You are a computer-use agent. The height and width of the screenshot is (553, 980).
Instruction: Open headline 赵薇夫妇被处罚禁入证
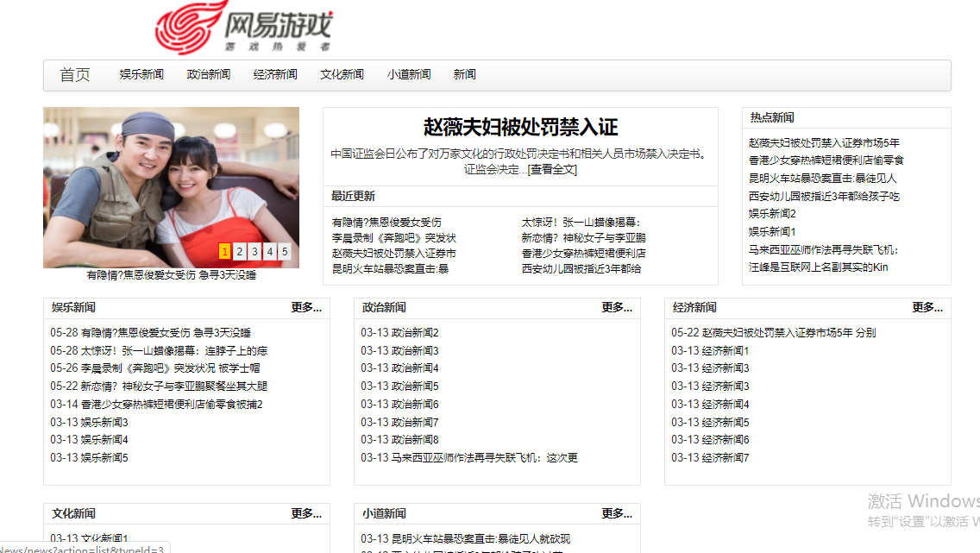point(521,127)
